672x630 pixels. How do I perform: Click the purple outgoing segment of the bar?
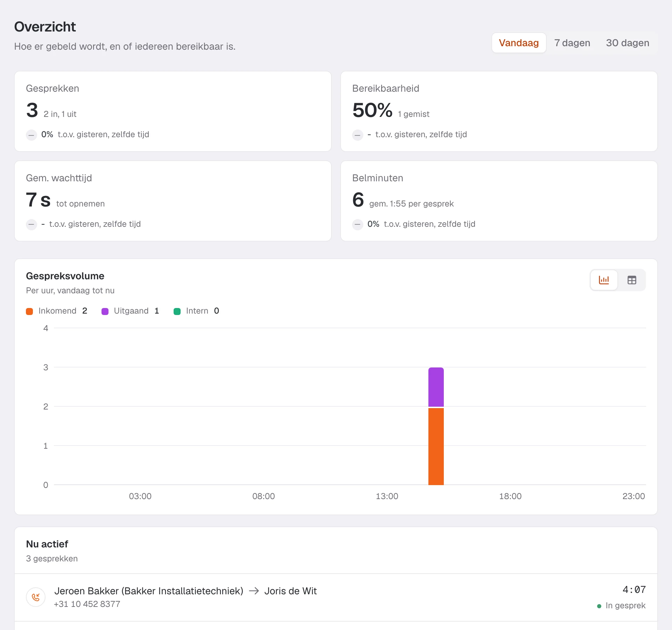[x=436, y=387]
